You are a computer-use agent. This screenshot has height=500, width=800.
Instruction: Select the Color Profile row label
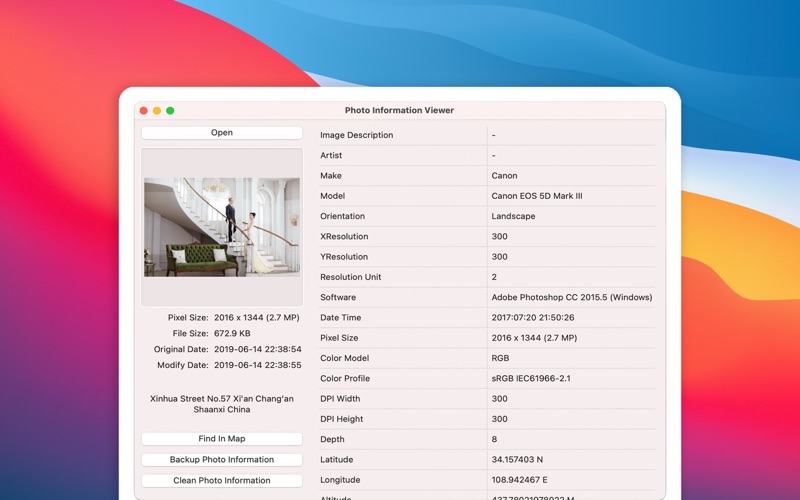345,379
